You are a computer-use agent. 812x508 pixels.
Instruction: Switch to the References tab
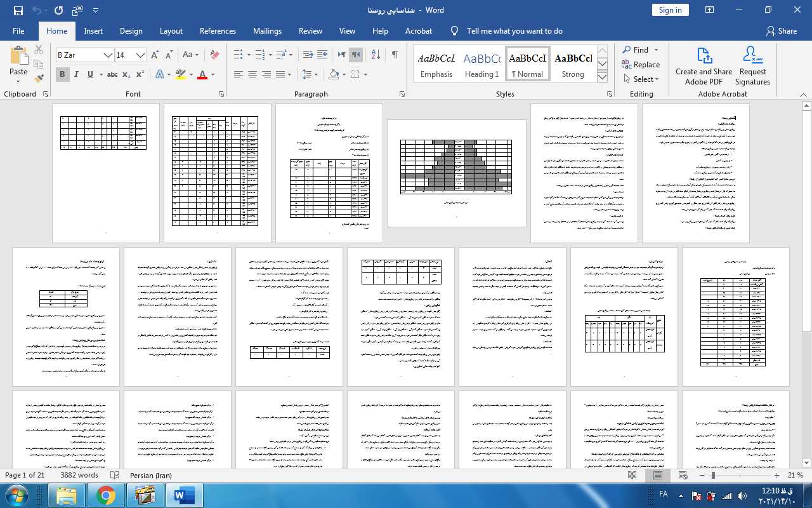218,30
